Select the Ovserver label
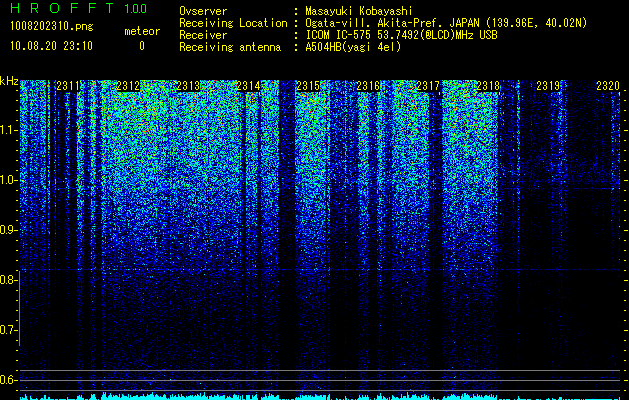 point(203,11)
